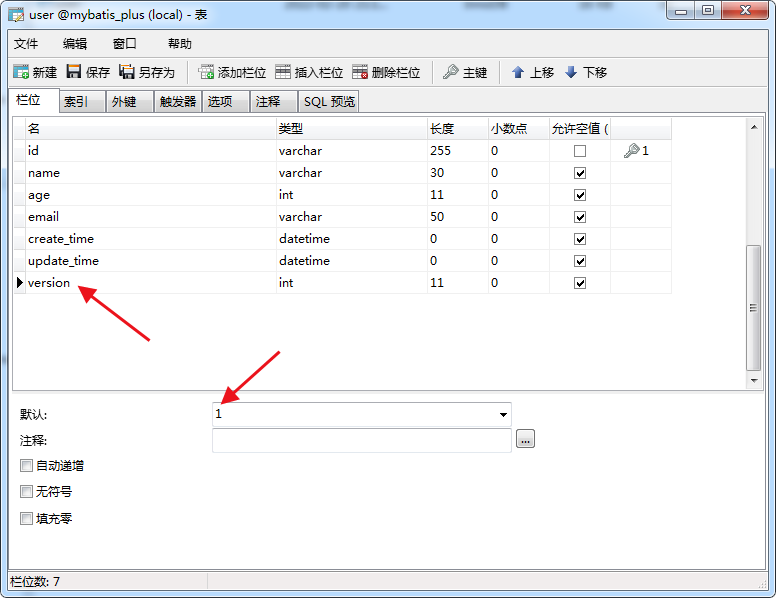776x598 pixels.
Task: Click the field list scroll-down arrow
Action: 754,380
